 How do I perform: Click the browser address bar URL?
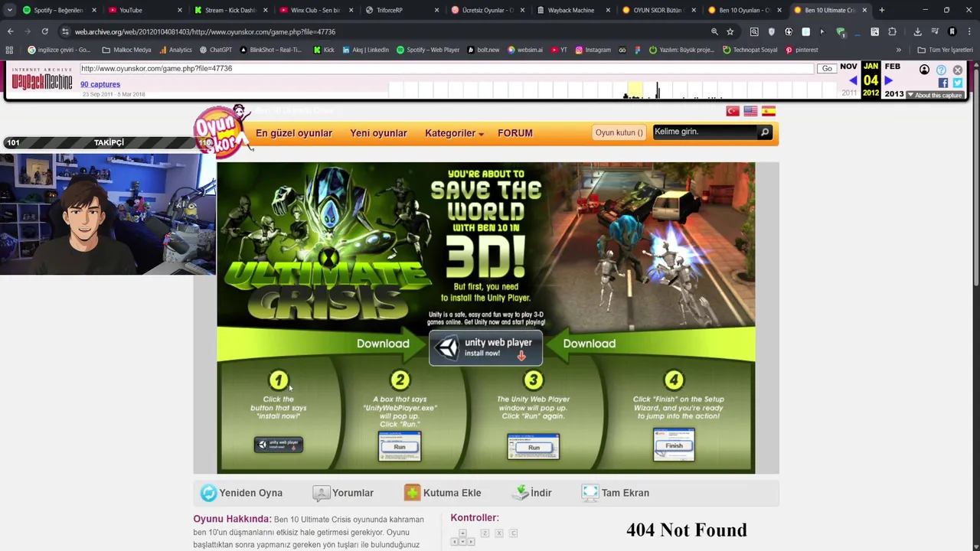[x=205, y=31]
